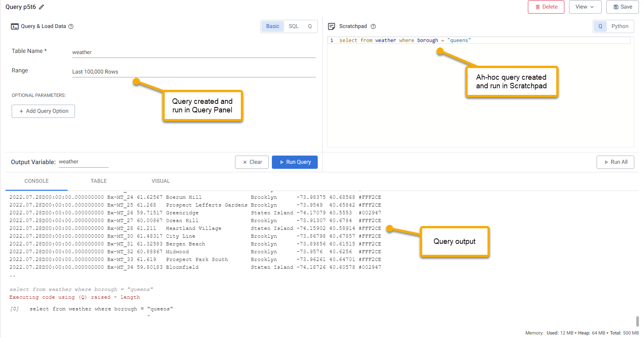Click the help icon beside Scratchpad
The height and width of the screenshot is (338, 644).
point(373,26)
